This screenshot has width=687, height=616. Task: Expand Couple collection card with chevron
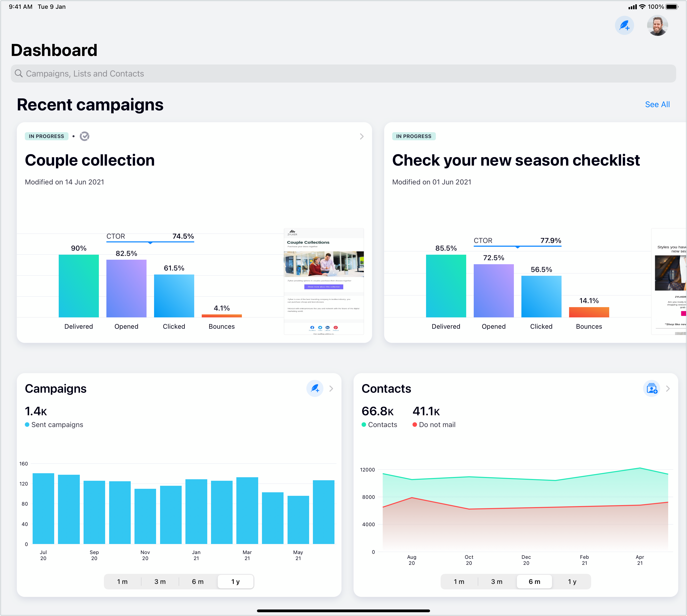[x=361, y=136]
